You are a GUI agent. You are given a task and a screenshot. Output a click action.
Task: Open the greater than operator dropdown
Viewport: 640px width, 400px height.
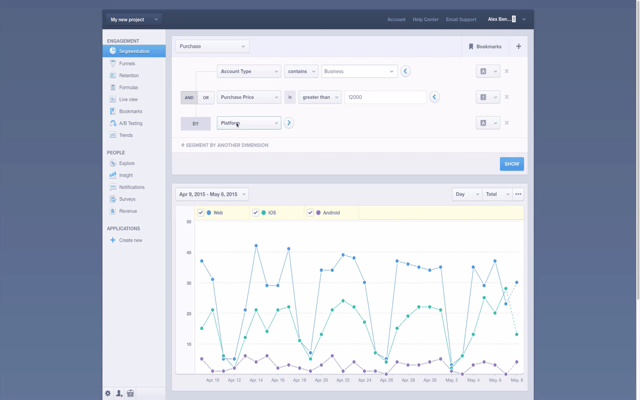(320, 97)
